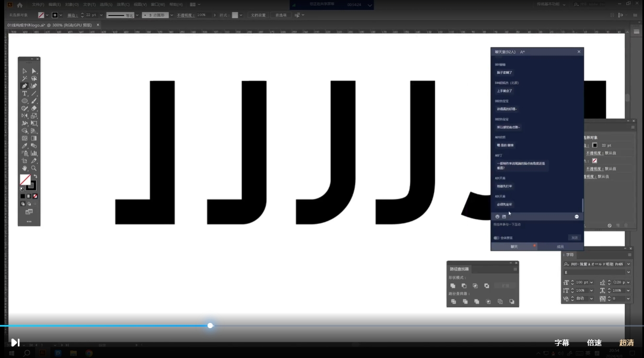Click the 超清 quality button
644x358 pixels.
pyautogui.click(x=626, y=343)
